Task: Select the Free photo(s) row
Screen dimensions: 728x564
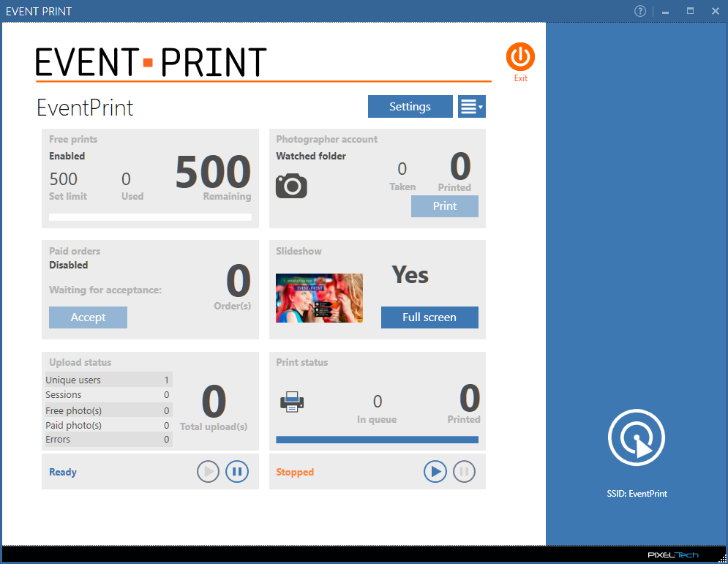Action: pyautogui.click(x=108, y=410)
